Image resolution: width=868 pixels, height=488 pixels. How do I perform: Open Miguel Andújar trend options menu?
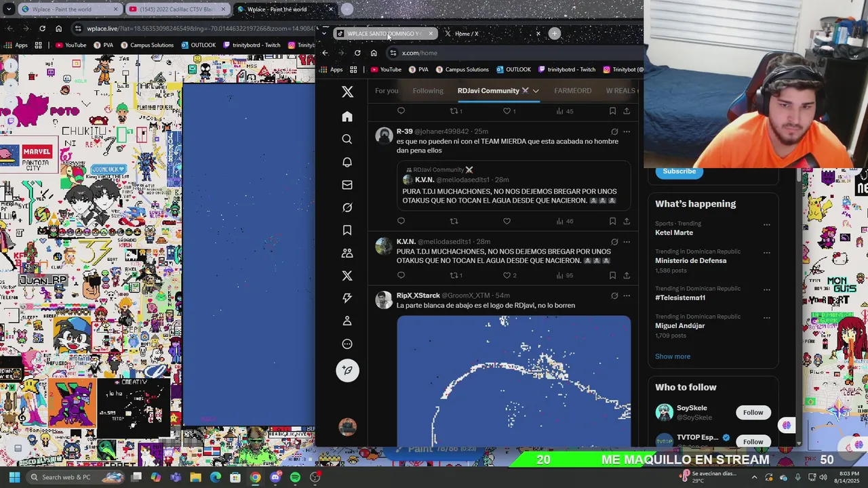[x=767, y=317]
